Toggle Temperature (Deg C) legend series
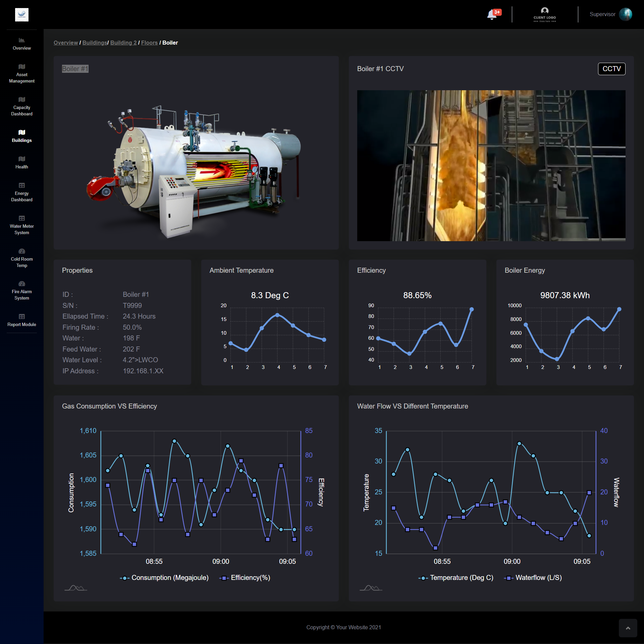644x644 pixels. tap(456, 578)
